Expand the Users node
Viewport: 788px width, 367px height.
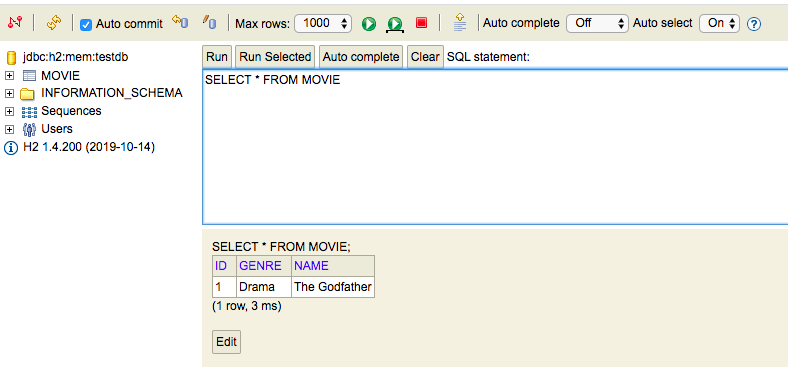pyautogui.click(x=9, y=129)
